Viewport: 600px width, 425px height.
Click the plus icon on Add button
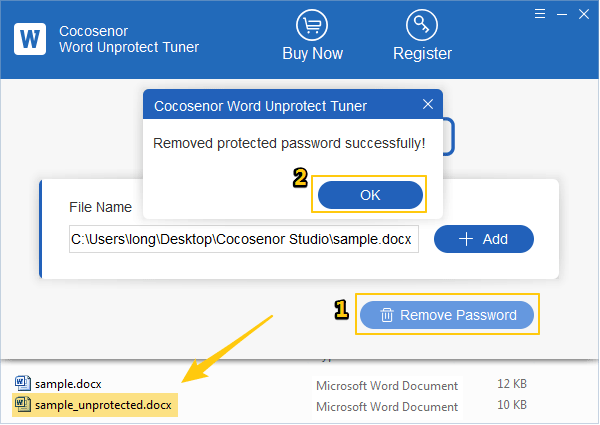466,239
